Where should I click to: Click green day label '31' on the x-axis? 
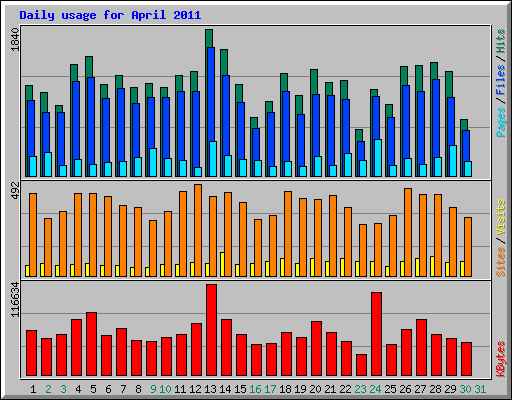point(480,389)
